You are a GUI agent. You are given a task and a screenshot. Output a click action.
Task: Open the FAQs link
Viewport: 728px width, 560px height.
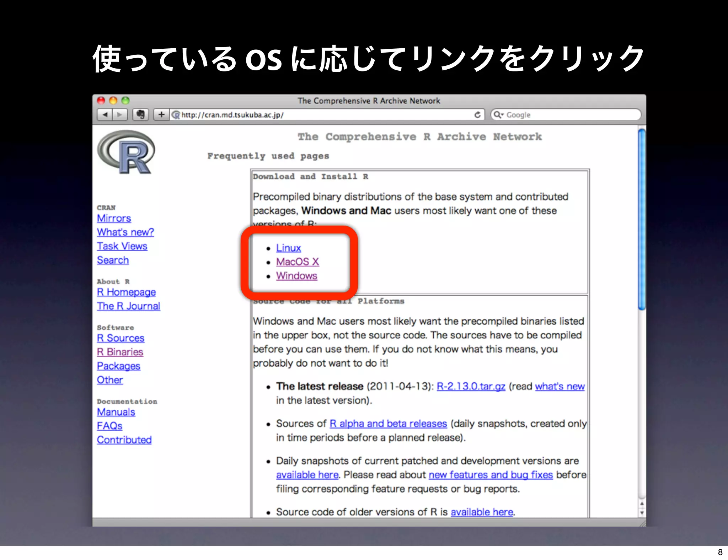110,426
